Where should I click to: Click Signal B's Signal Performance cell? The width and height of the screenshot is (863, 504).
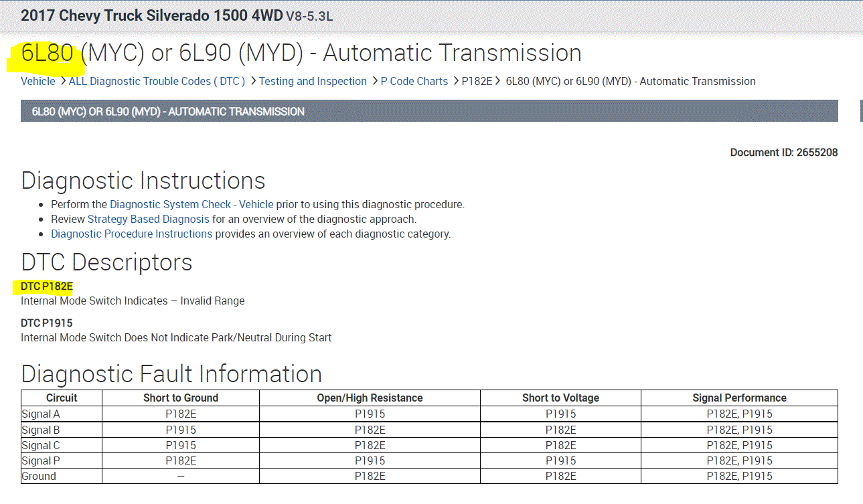[739, 430]
